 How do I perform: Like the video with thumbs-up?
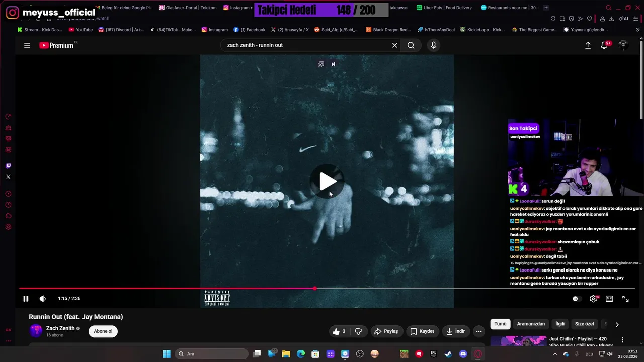[x=339, y=331]
